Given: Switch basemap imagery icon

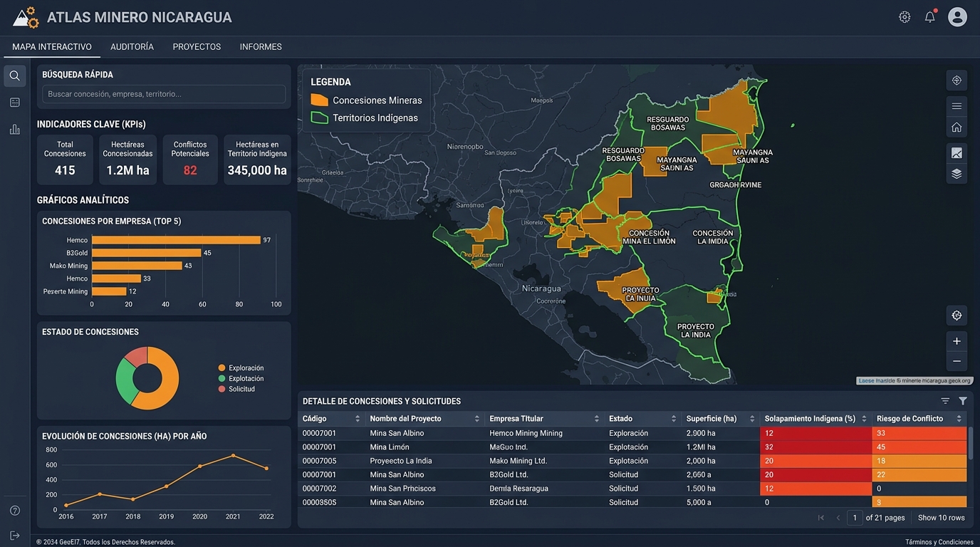Looking at the screenshot, I should pos(956,153).
